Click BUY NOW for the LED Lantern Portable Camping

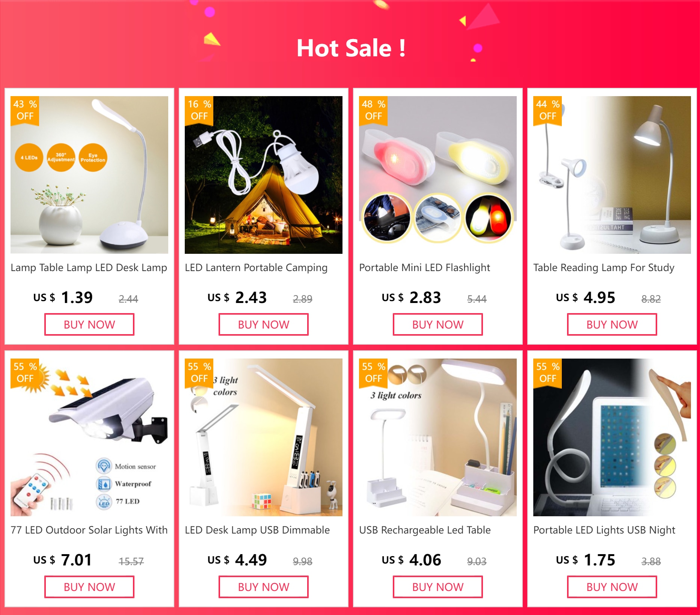tap(264, 324)
